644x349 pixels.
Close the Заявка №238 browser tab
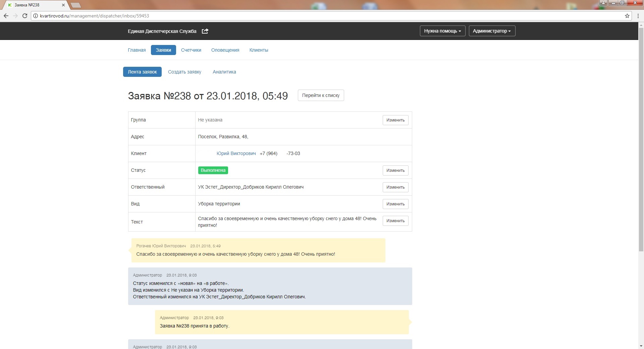coord(63,5)
